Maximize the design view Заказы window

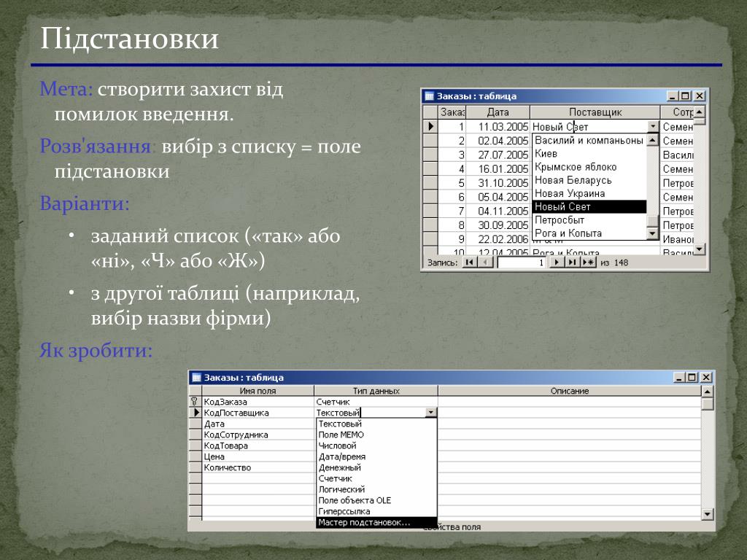(x=692, y=378)
